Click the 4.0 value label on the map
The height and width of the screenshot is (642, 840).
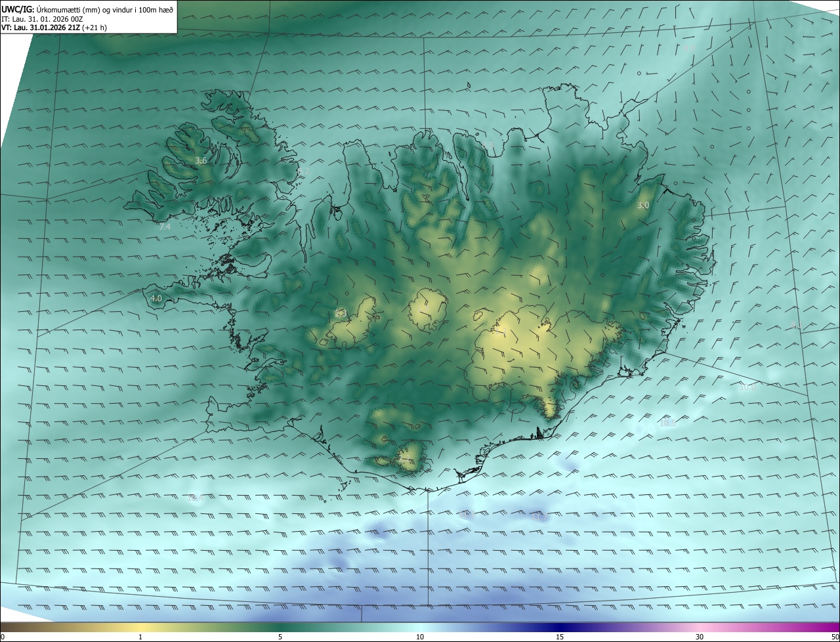tap(156, 298)
